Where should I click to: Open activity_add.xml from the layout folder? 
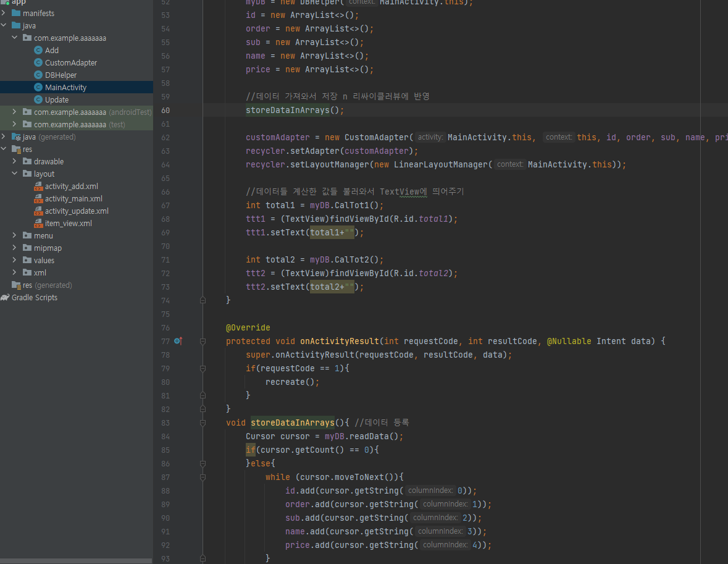[x=72, y=187]
